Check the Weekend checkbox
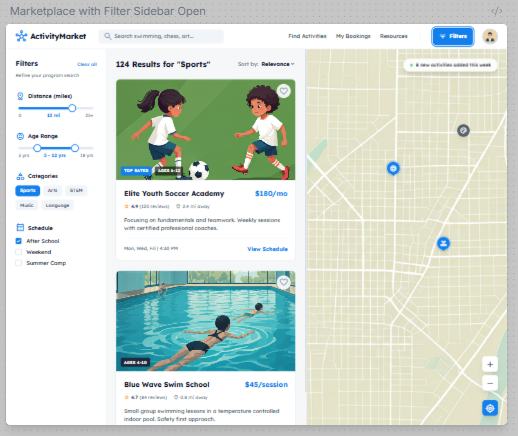 (x=19, y=252)
